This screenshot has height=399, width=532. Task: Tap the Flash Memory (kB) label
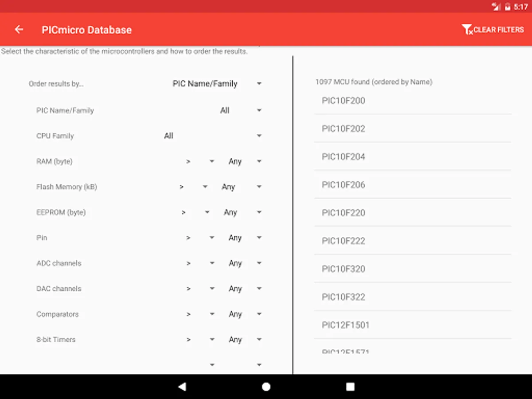66,187
